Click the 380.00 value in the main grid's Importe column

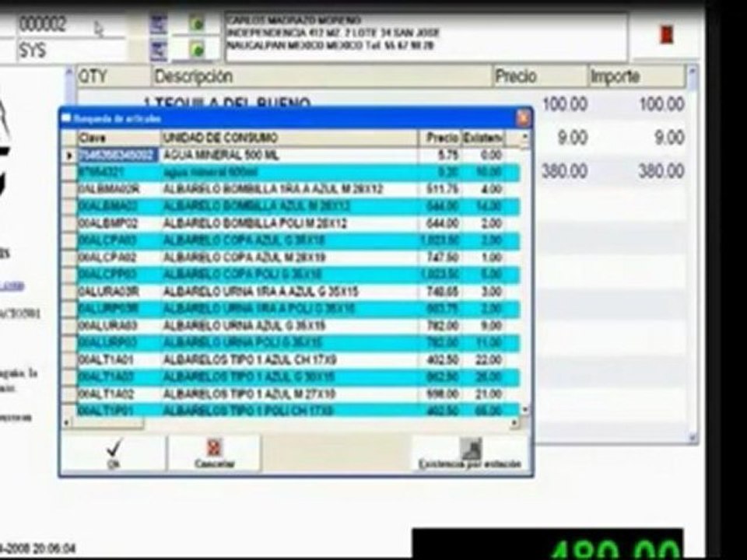point(661,171)
